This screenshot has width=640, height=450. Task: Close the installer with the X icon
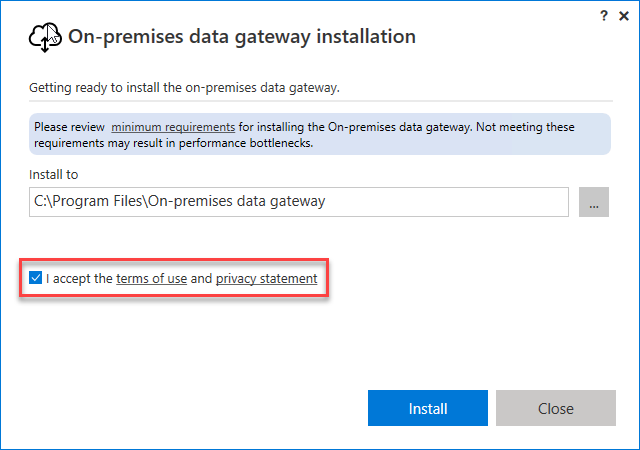pyautogui.click(x=624, y=14)
